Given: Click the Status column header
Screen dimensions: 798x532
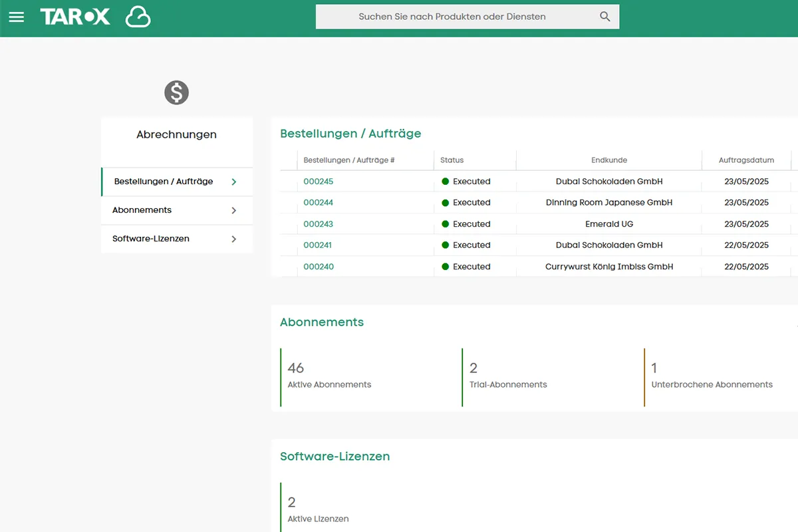Looking at the screenshot, I should pos(452,160).
